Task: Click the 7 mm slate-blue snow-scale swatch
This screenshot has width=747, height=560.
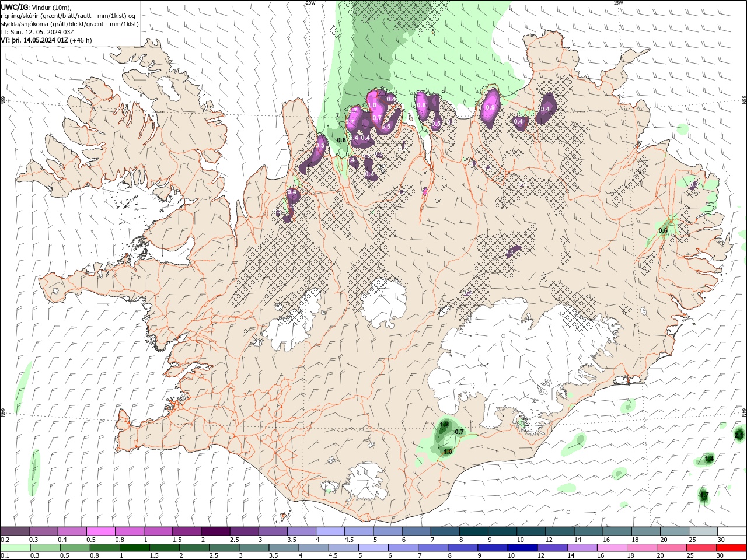Action: click(x=444, y=531)
